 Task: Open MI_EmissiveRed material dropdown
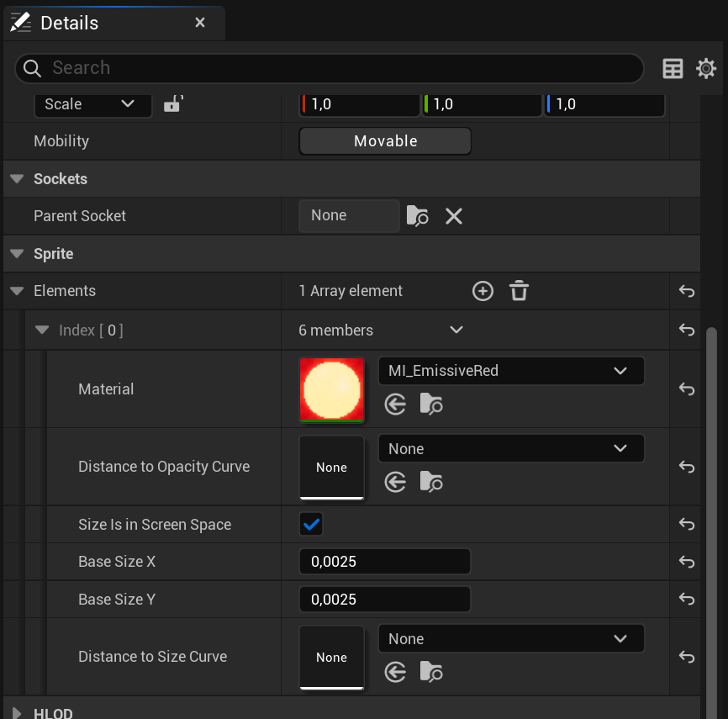tap(511, 371)
